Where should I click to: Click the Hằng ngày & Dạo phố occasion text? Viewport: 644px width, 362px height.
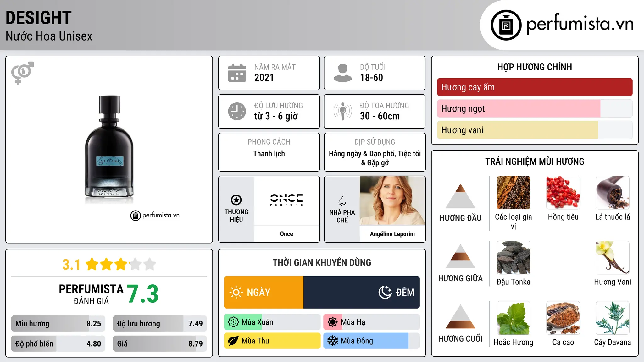(x=362, y=154)
